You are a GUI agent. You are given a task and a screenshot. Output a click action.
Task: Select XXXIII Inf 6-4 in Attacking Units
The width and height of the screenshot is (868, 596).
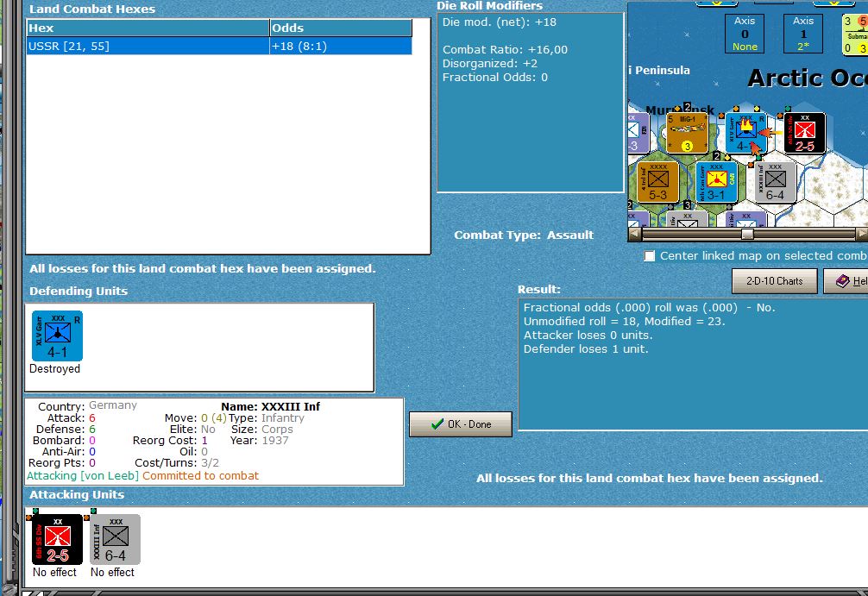coord(115,540)
